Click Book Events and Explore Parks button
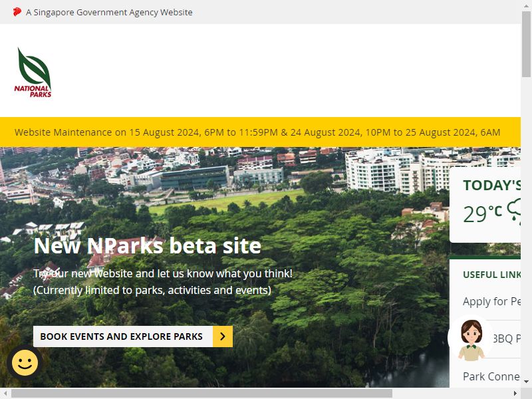532x399 pixels. (x=133, y=336)
